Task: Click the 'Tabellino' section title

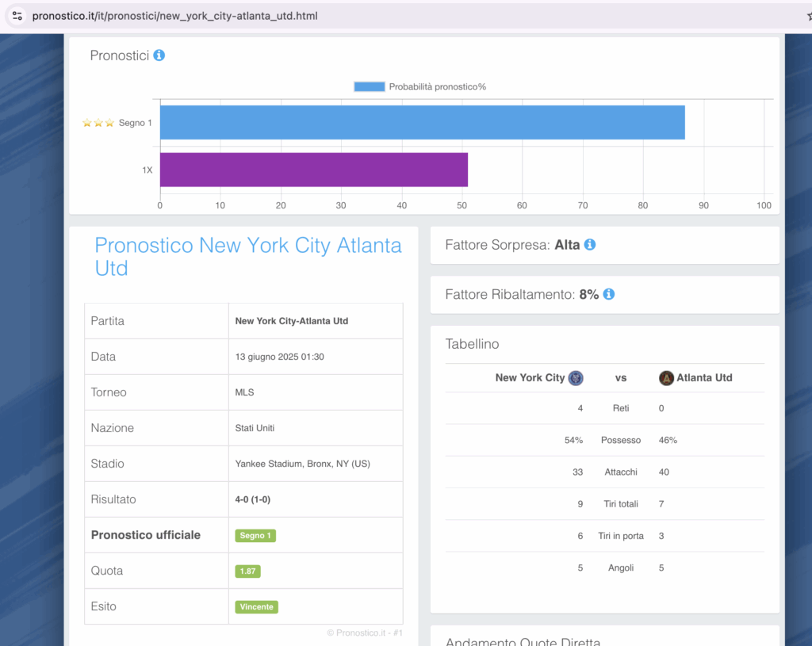Action: tap(473, 344)
